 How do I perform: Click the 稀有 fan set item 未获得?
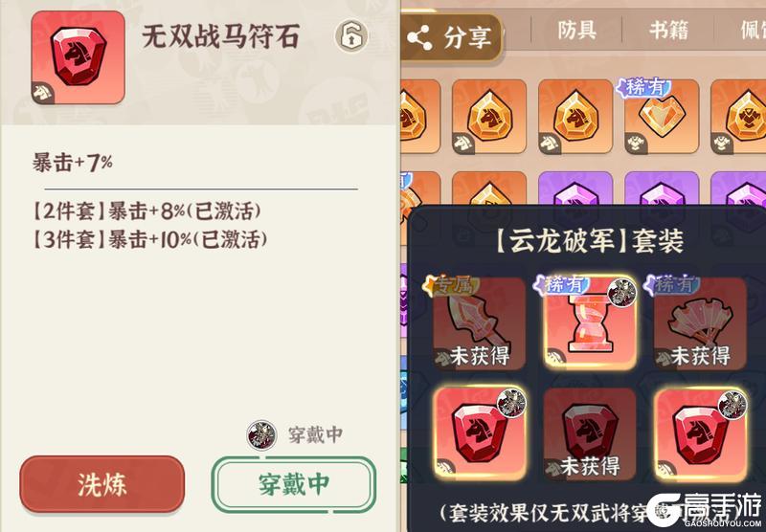tap(701, 323)
